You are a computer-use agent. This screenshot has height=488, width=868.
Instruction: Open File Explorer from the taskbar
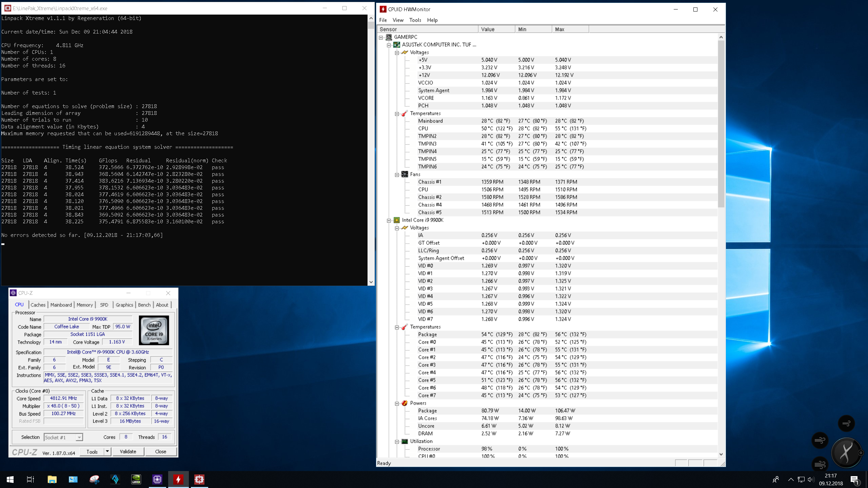[52, 480]
